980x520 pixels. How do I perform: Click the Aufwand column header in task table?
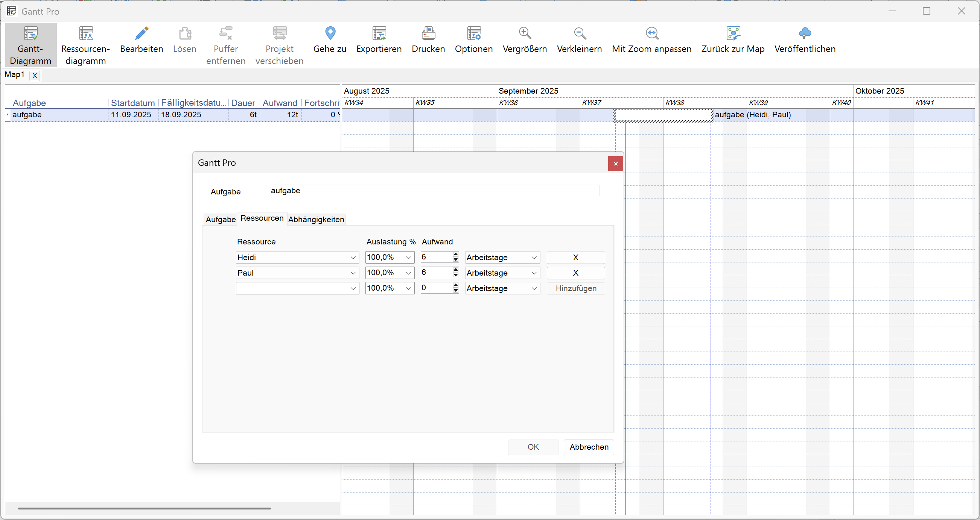[x=280, y=103]
